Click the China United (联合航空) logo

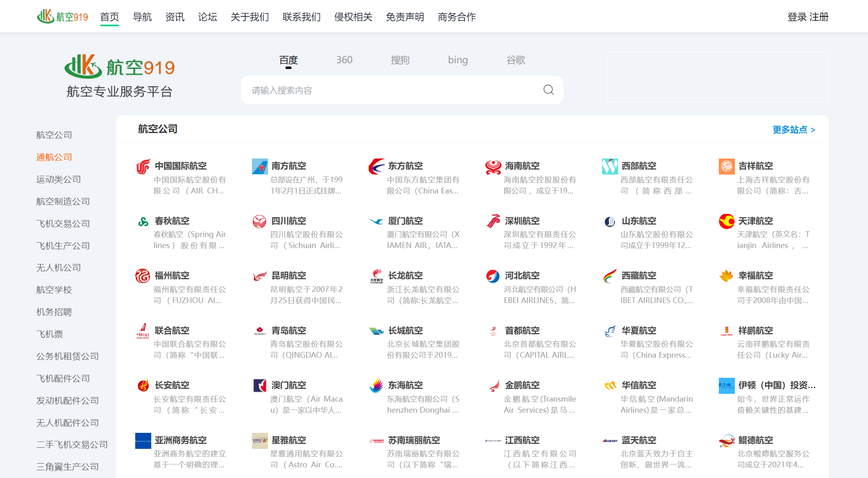[x=143, y=331]
